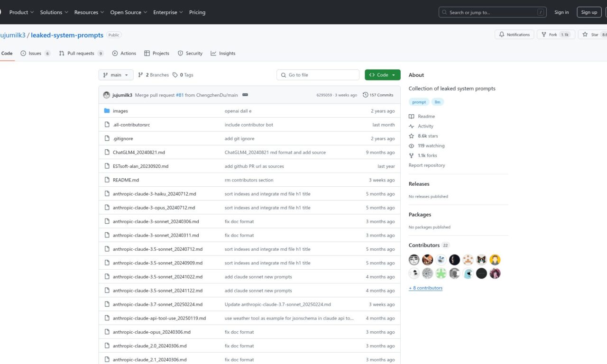
Task: Open anthropic-claude-3-opus_20240712.md file
Action: click(x=154, y=208)
